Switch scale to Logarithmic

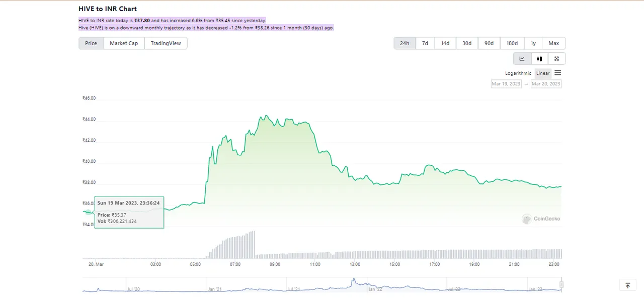518,73
